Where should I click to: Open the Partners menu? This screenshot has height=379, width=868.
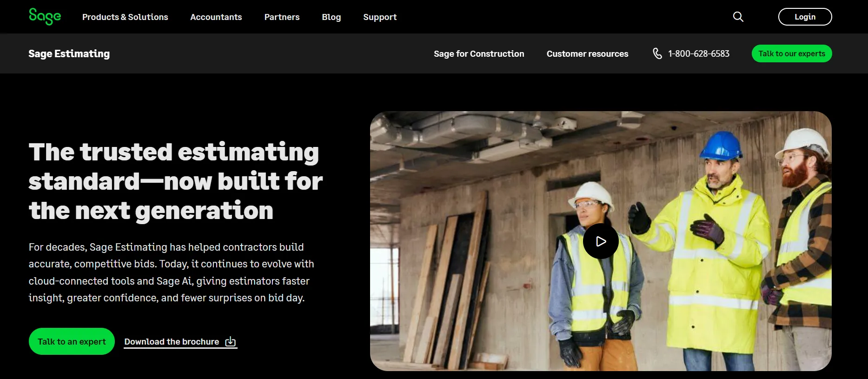(x=282, y=17)
